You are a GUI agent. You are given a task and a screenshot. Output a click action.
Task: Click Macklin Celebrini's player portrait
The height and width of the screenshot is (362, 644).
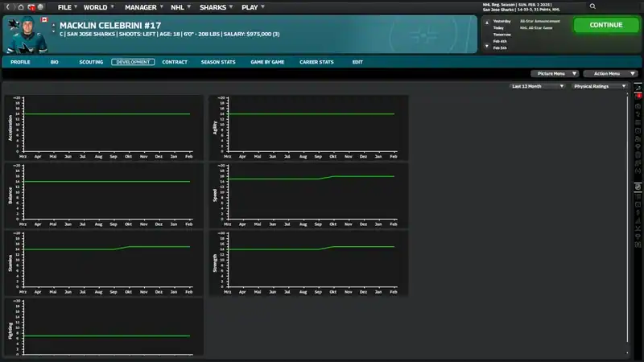[27, 35]
